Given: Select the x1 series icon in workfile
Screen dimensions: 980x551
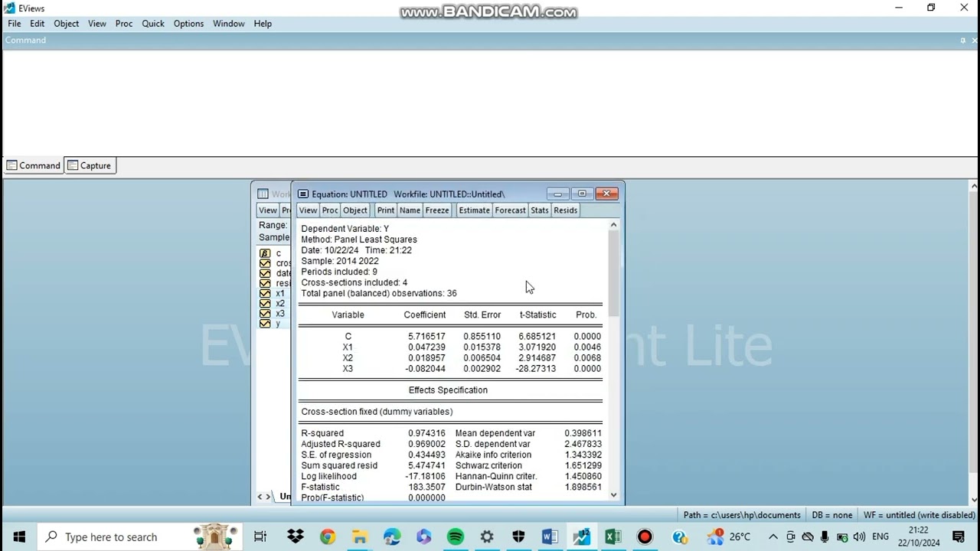Looking at the screenshot, I should click(265, 293).
